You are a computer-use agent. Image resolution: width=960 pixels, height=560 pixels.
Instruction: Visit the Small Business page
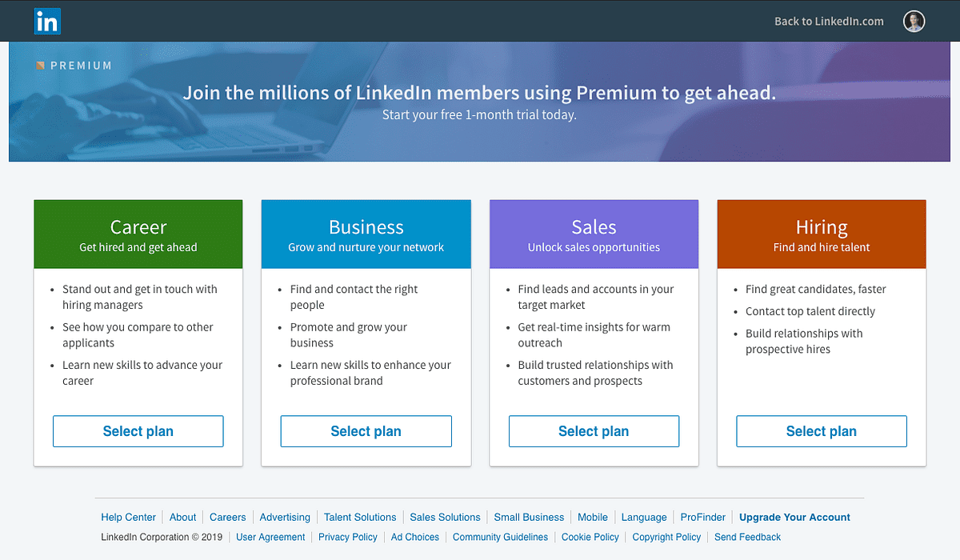tap(529, 517)
